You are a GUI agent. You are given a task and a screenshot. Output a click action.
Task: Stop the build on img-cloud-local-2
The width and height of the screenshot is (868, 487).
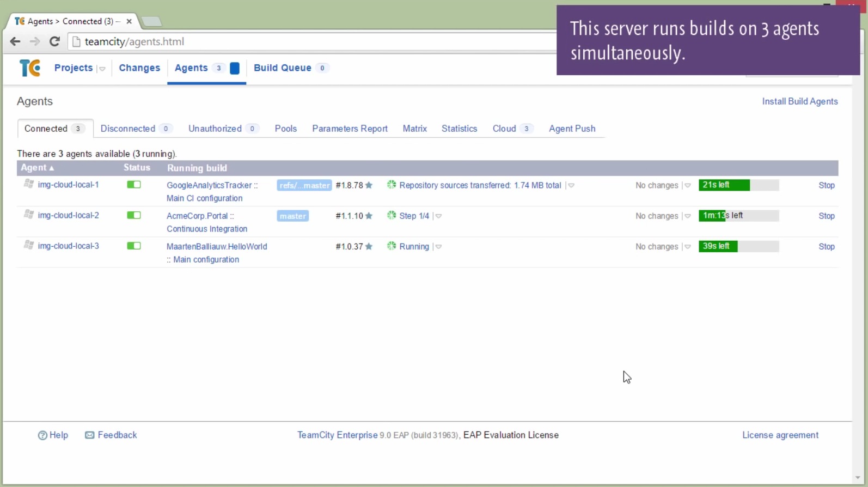pyautogui.click(x=827, y=216)
